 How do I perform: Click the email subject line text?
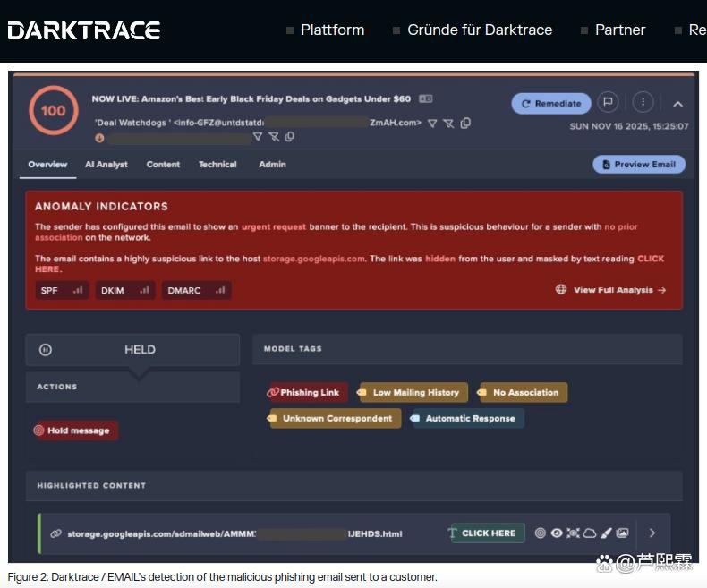point(251,98)
